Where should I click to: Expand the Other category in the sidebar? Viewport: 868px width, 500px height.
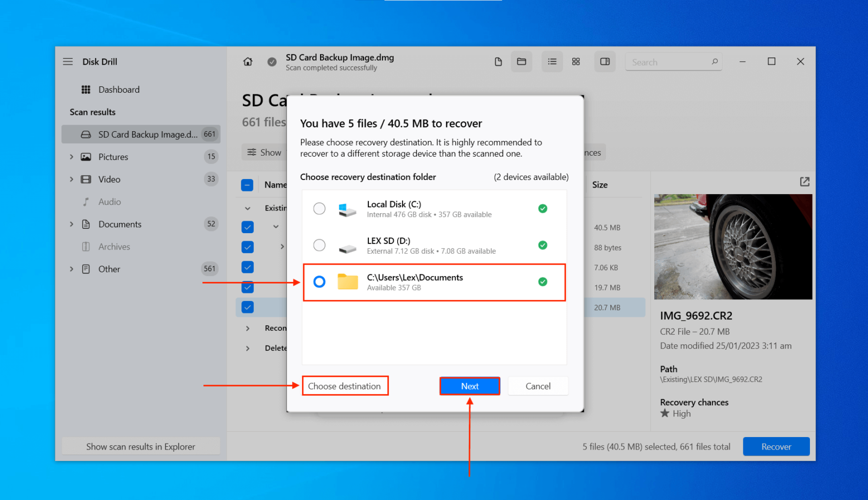point(72,268)
